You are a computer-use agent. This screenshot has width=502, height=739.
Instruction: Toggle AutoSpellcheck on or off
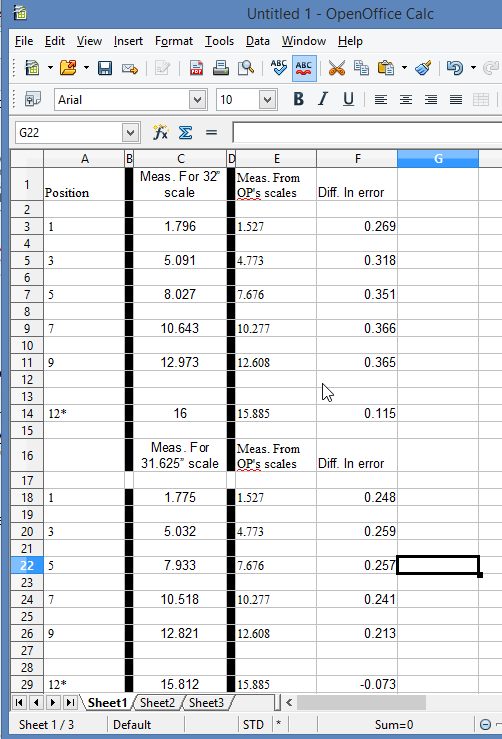[304, 68]
